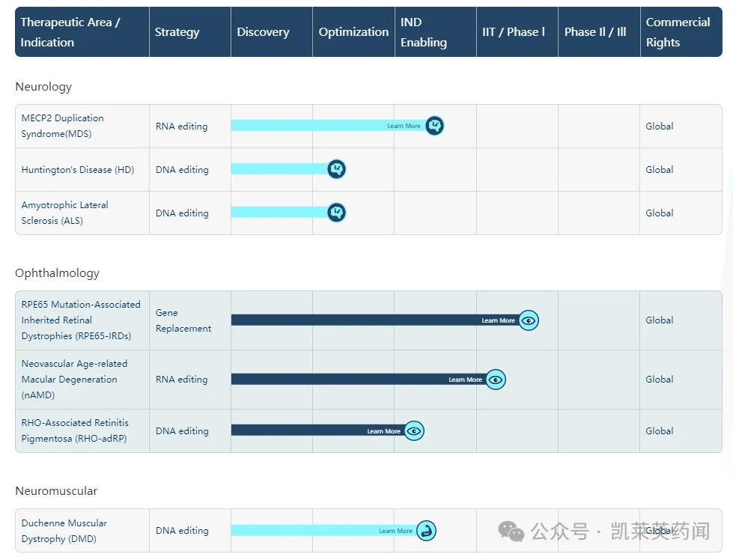Viewport: 733px width, 560px height.
Task: Click the Neurology section heading
Action: pyautogui.click(x=43, y=87)
